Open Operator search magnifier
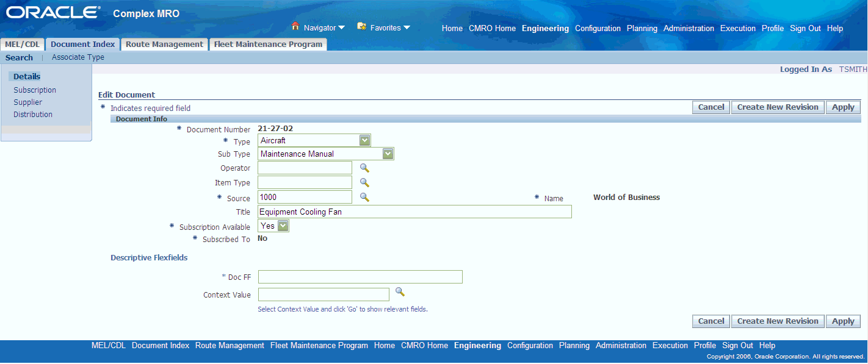This screenshot has width=868, height=364. 364,168
